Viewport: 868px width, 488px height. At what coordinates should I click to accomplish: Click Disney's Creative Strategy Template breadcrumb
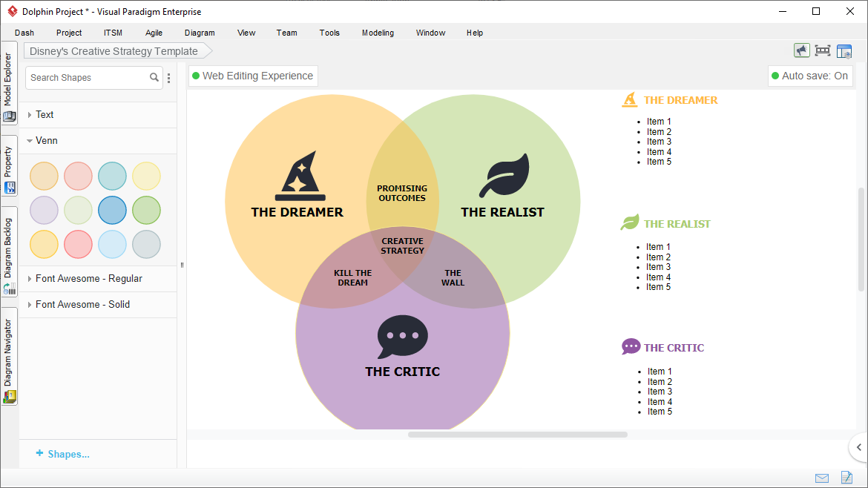pos(118,51)
